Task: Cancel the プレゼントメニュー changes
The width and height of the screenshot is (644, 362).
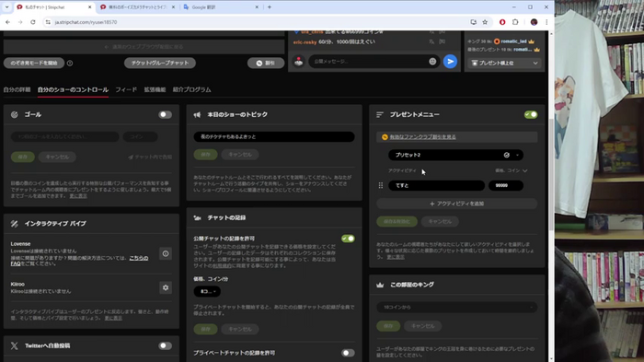Action: click(x=440, y=222)
